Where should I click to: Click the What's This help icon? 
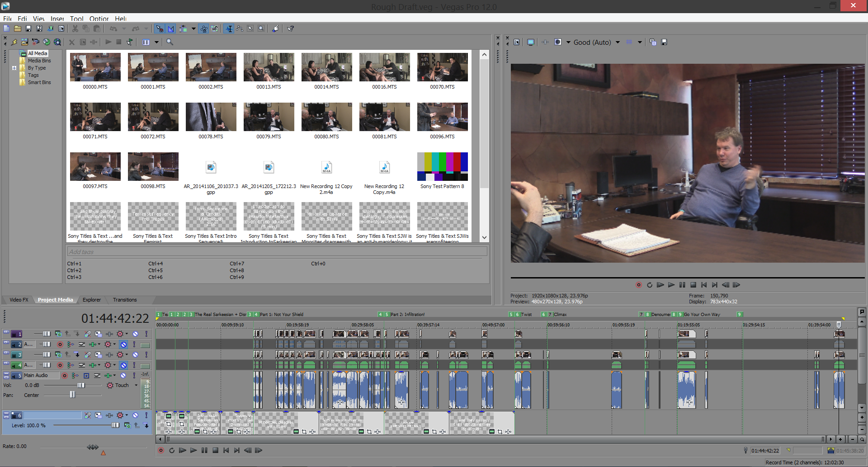tap(291, 28)
